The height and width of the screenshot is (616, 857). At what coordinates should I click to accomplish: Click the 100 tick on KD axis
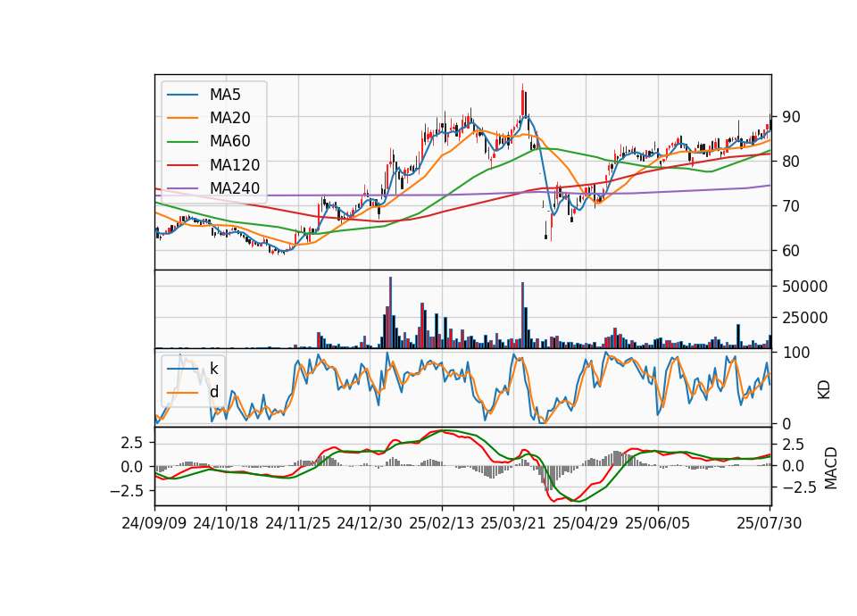click(795, 353)
